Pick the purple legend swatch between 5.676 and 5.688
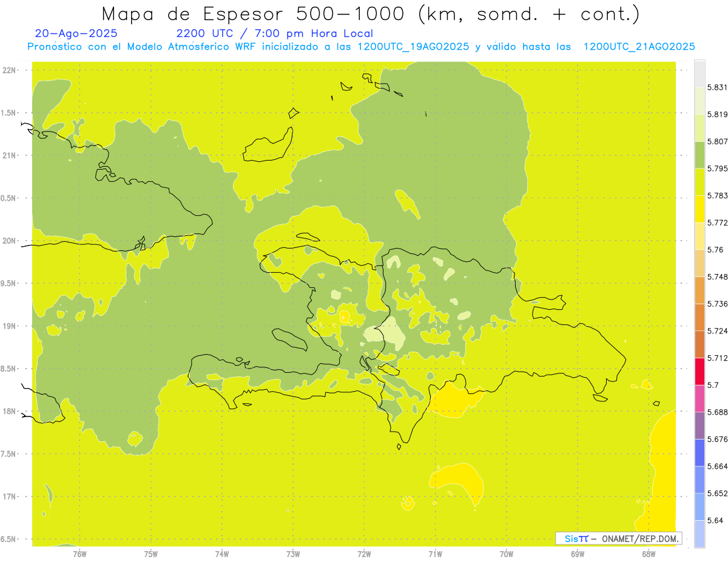 click(x=699, y=426)
